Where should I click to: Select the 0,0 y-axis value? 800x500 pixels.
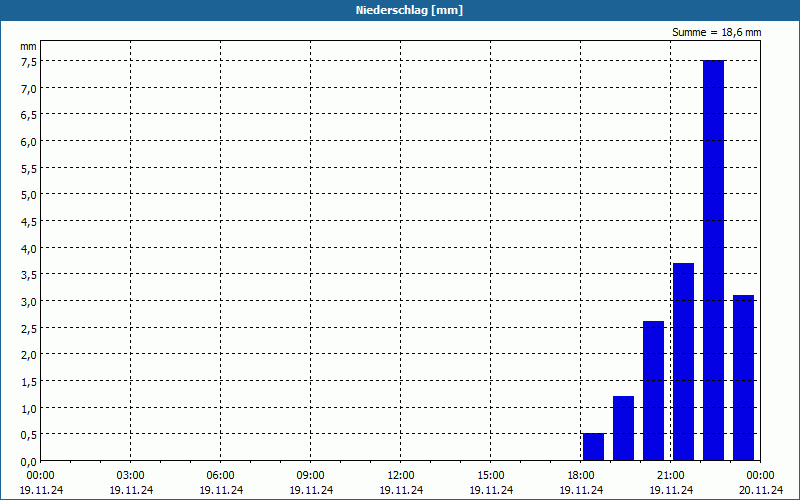tap(29, 462)
